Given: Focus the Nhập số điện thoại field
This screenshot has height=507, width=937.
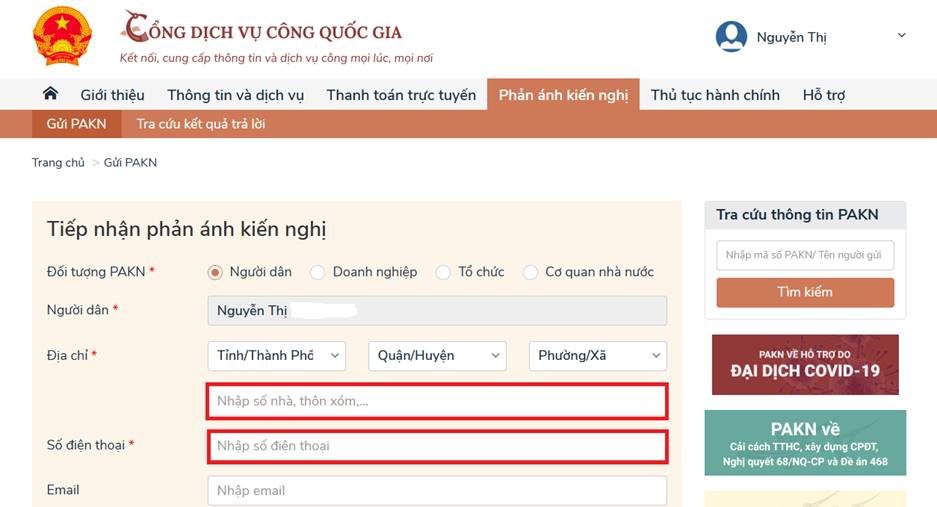Looking at the screenshot, I should [x=437, y=446].
